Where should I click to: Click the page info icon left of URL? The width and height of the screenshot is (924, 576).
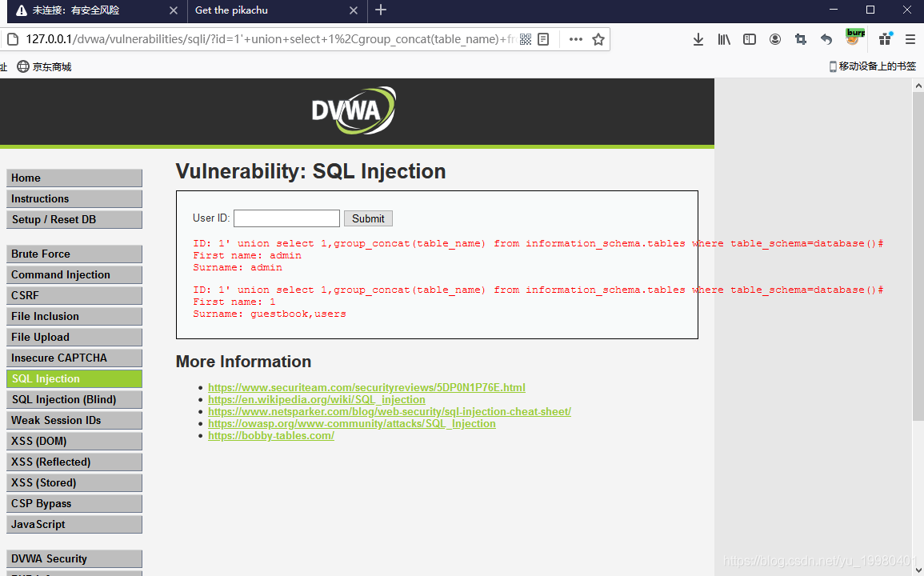click(x=12, y=39)
